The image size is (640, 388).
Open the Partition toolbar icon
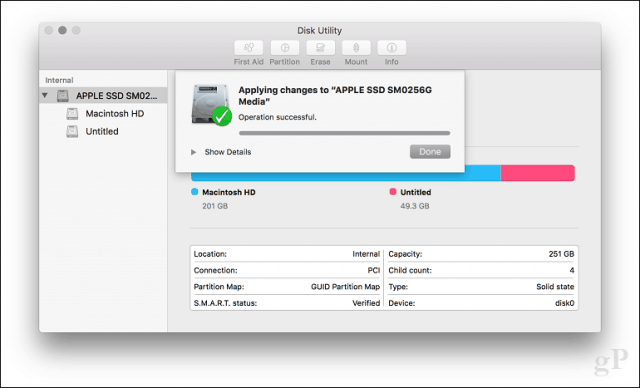(284, 48)
